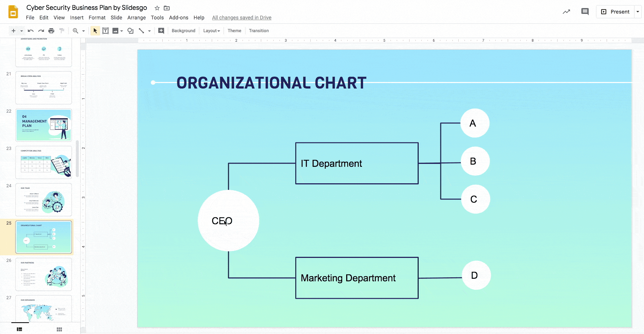Image resolution: width=644 pixels, height=334 pixels.
Task: Open the Edit menu
Action: 44,18
